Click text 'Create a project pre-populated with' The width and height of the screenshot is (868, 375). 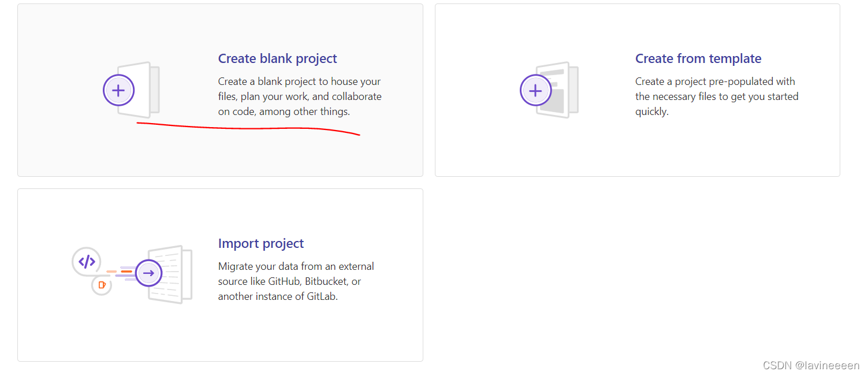click(x=715, y=81)
